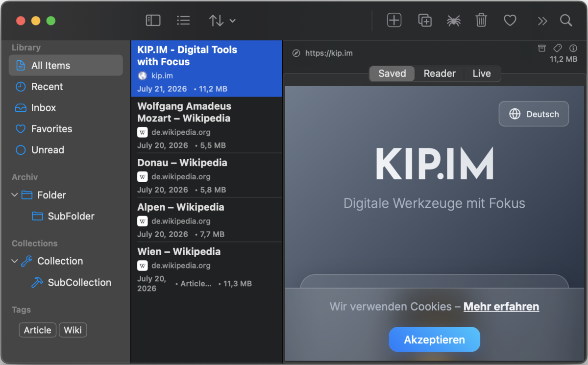Add a new item with plus icon
Viewport: 588px width, 365px height.
[394, 20]
